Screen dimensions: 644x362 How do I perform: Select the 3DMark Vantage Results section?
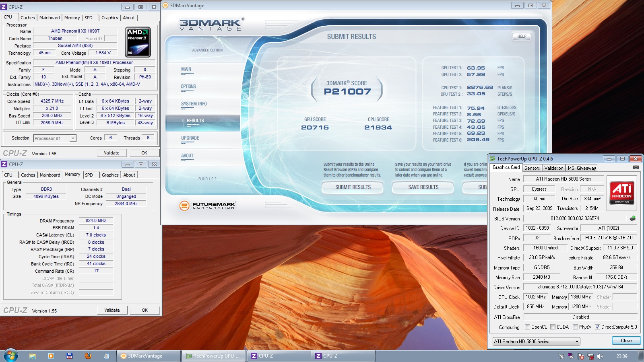(203, 123)
